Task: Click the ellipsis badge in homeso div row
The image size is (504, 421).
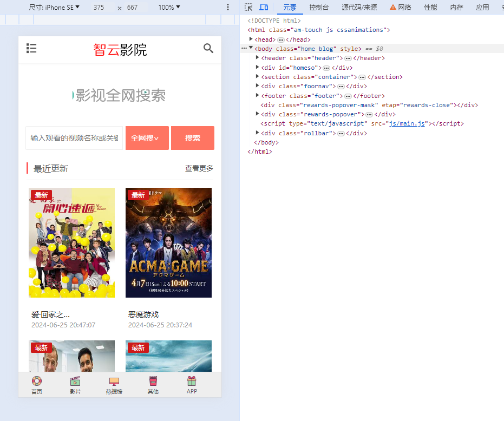Action: (x=326, y=68)
